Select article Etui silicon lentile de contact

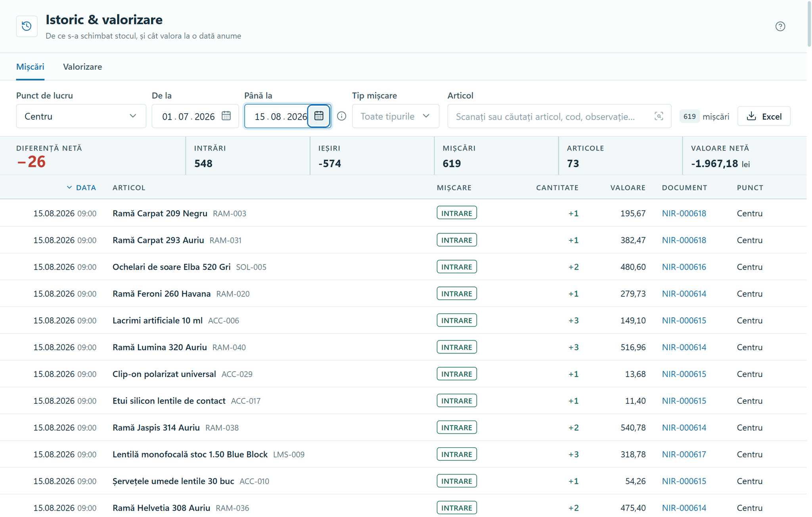[x=169, y=401]
